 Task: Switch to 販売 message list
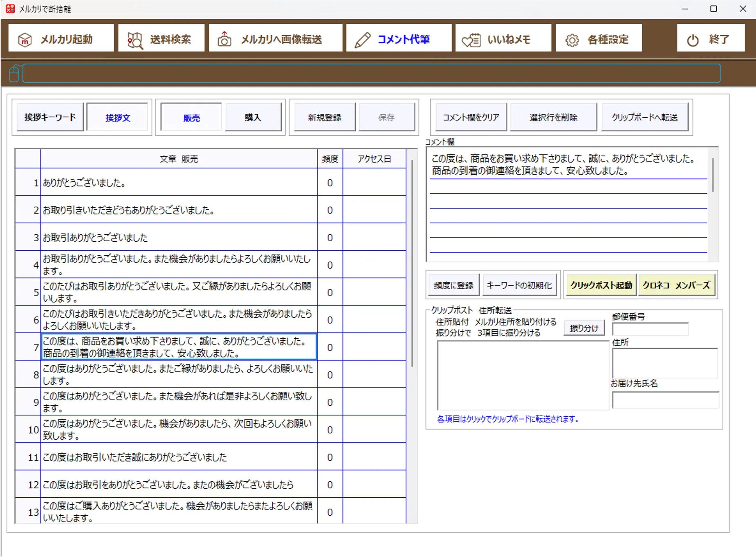point(191,117)
